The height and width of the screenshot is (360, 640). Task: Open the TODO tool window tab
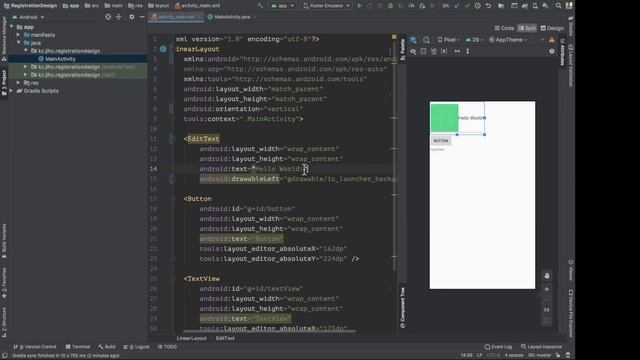point(167,347)
